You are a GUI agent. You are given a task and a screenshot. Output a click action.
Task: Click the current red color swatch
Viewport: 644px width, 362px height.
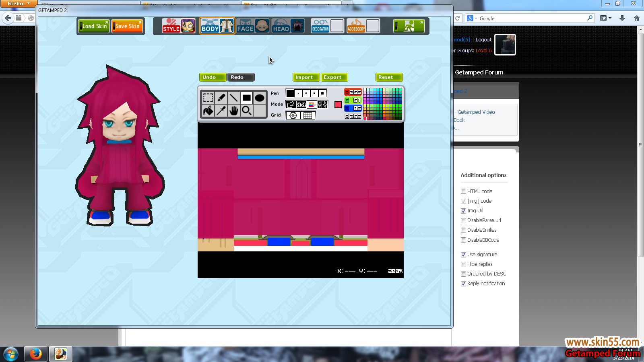(x=338, y=105)
